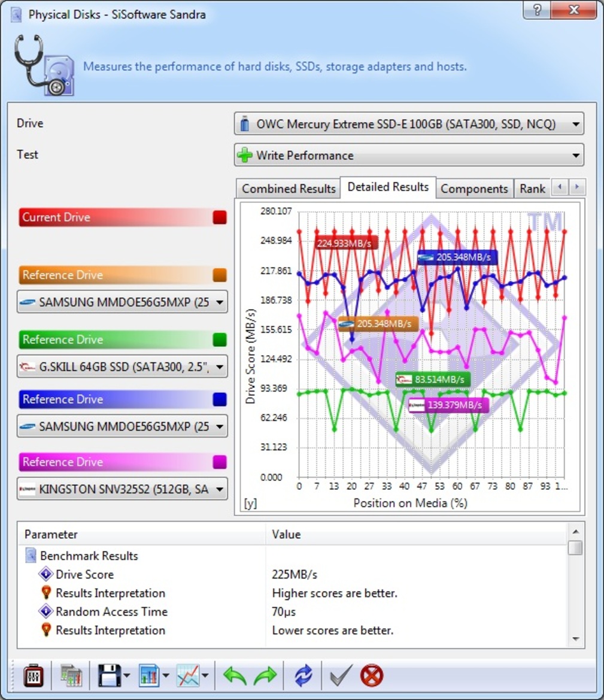
Task: Open the options icon in the bottom toolbar
Action: tap(33, 676)
